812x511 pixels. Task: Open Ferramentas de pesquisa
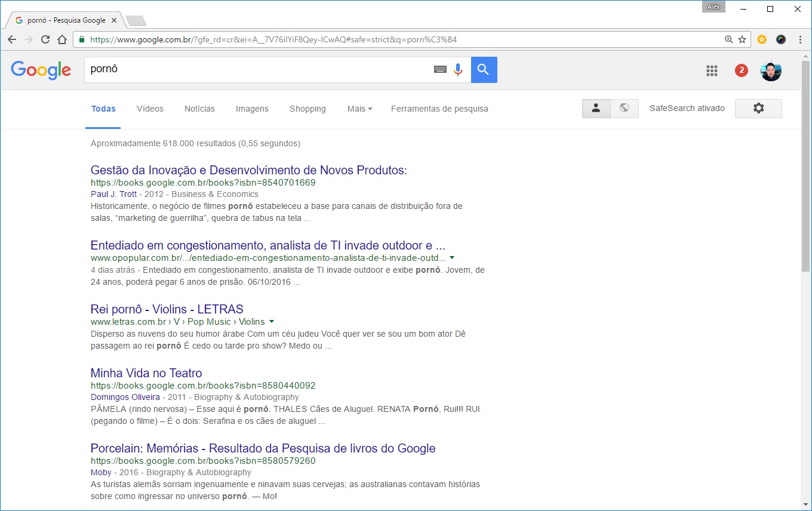439,109
